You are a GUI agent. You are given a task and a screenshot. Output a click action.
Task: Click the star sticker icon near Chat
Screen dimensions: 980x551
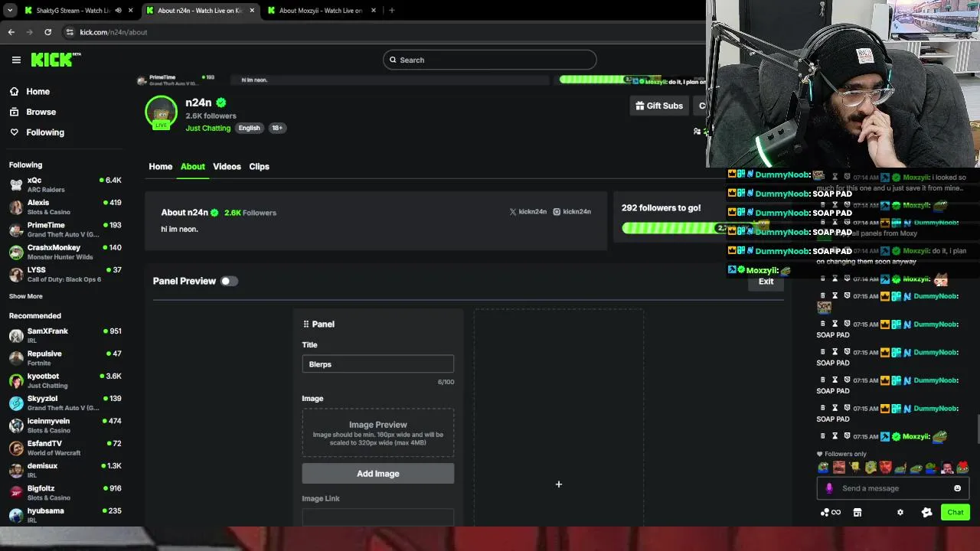coord(927,513)
